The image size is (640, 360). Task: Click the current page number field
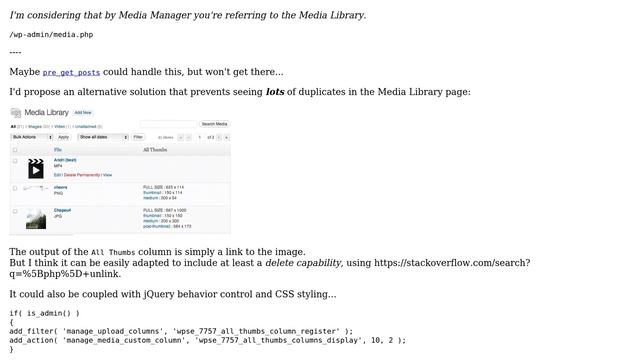[x=200, y=138]
